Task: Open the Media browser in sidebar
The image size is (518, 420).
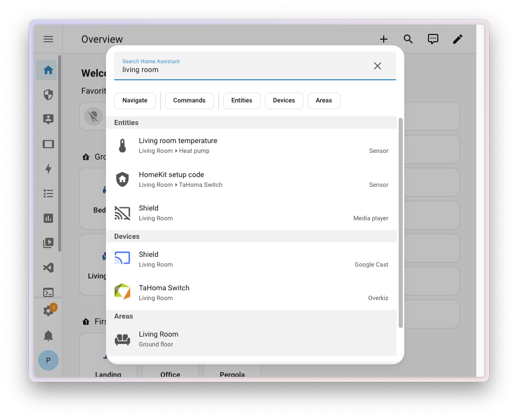Action: pyautogui.click(x=48, y=242)
